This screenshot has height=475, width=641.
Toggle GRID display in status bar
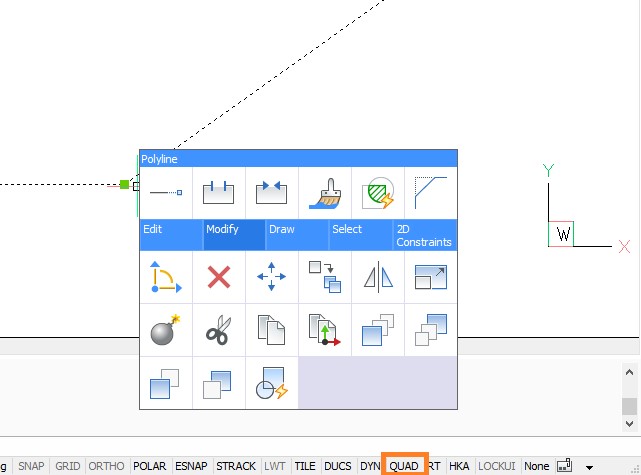(x=67, y=466)
